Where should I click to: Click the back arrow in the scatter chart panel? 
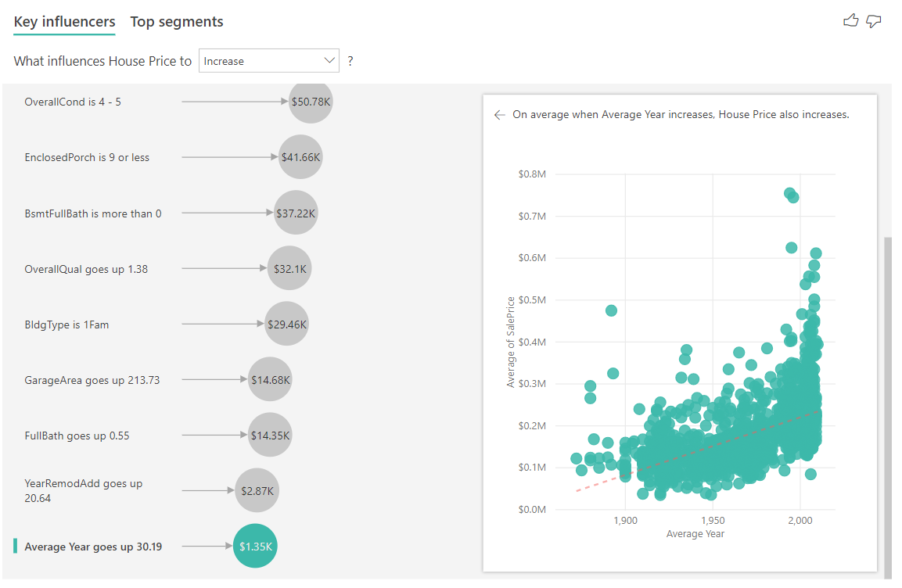(x=499, y=115)
